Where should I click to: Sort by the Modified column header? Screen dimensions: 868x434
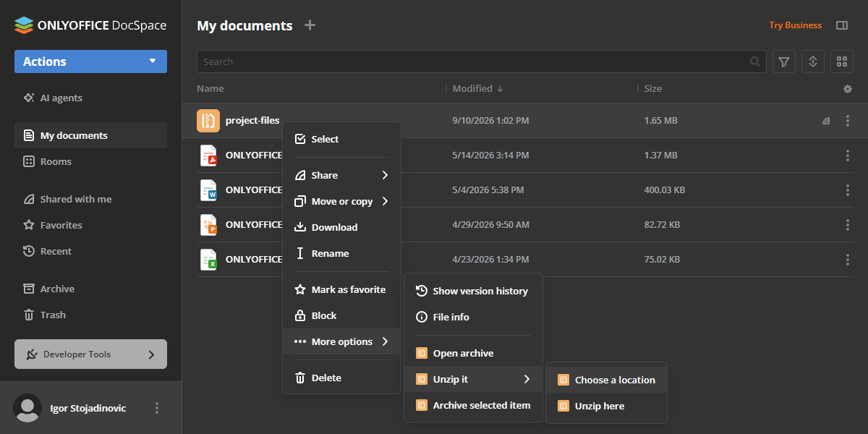[477, 88]
